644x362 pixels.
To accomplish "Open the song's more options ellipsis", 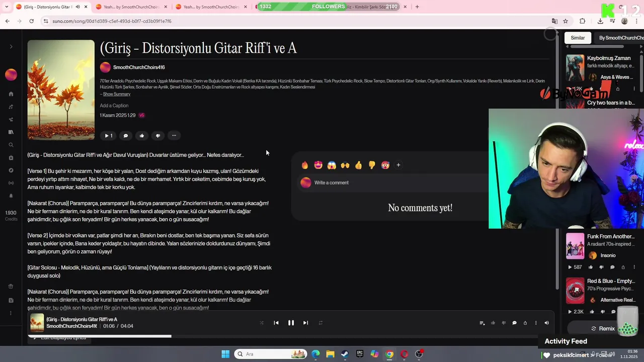I will coord(174,136).
